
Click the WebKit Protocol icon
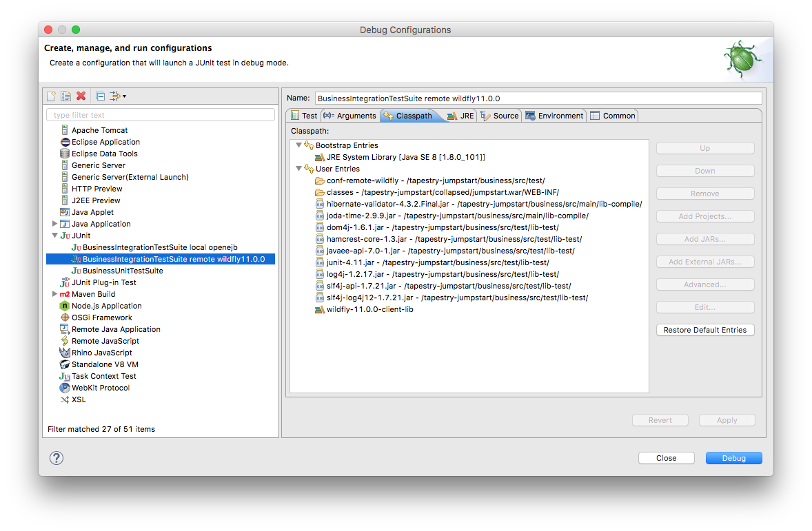[x=65, y=388]
